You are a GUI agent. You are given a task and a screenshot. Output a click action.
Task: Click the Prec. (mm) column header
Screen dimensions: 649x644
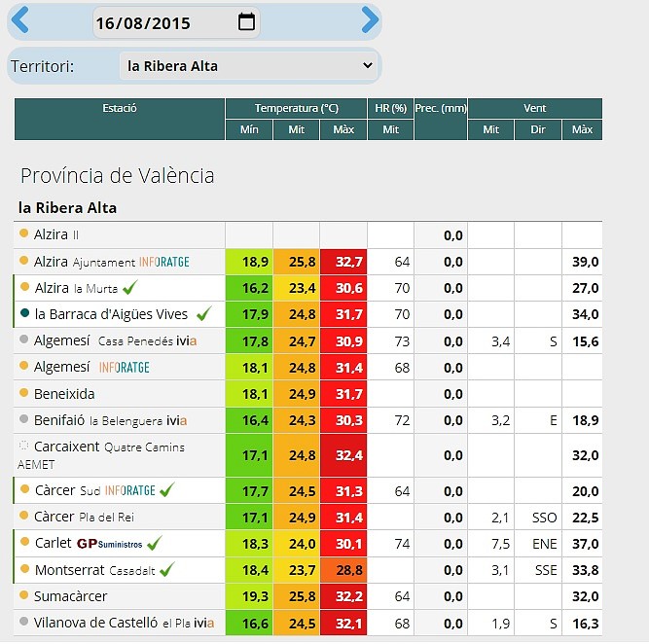(441, 120)
